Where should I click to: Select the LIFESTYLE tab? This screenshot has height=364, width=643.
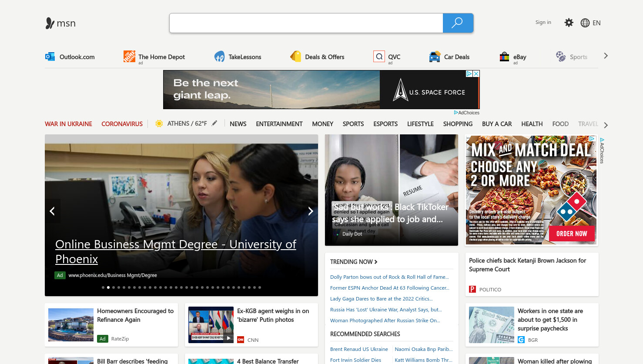420,124
